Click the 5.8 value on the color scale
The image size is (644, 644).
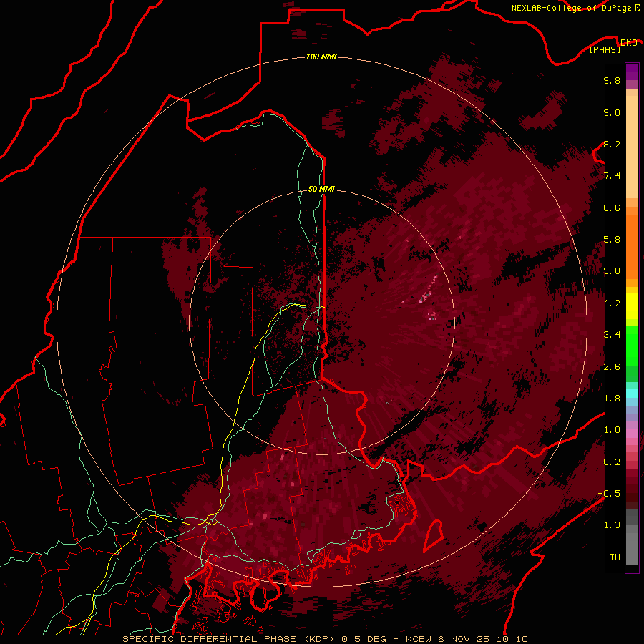[x=612, y=240]
